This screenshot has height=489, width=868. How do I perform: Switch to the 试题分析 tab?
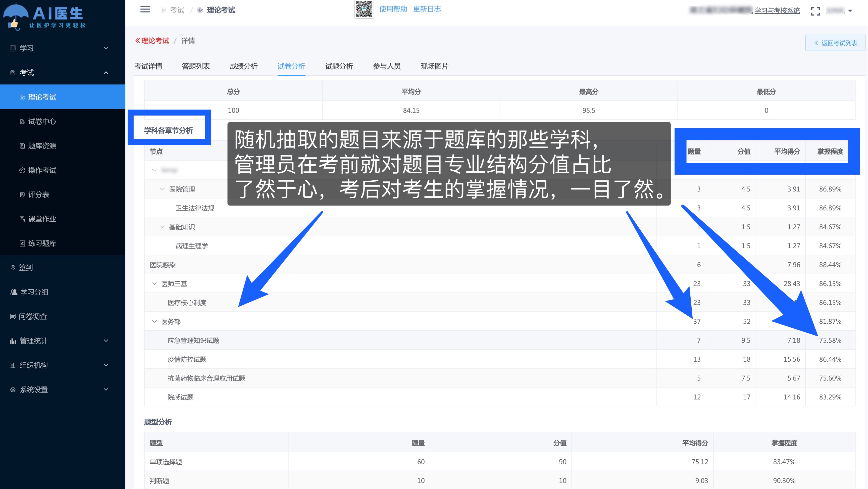pyautogui.click(x=339, y=66)
